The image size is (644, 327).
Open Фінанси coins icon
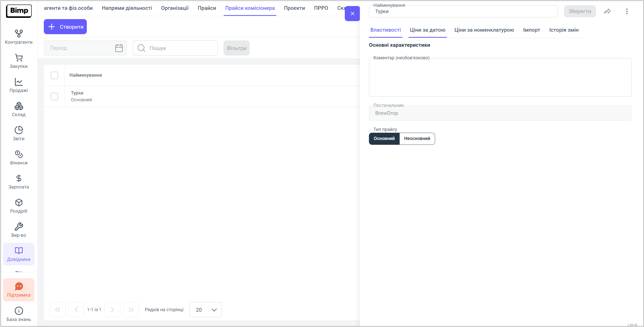19,154
